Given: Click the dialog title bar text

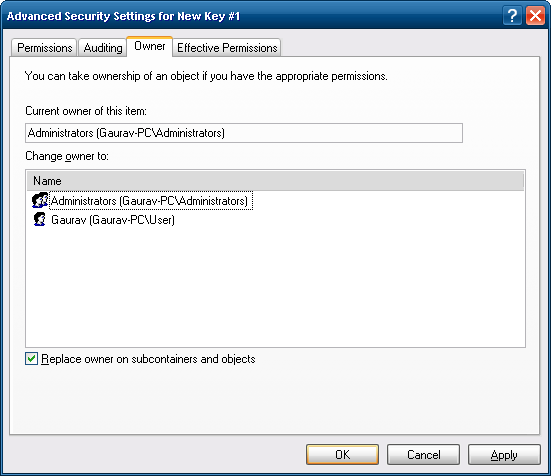Looking at the screenshot, I should (123, 16).
